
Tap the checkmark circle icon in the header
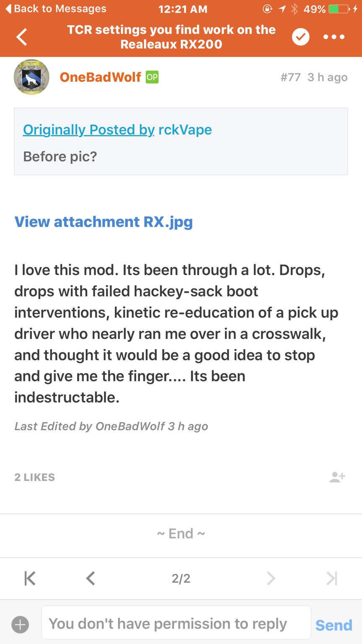pyautogui.click(x=300, y=37)
